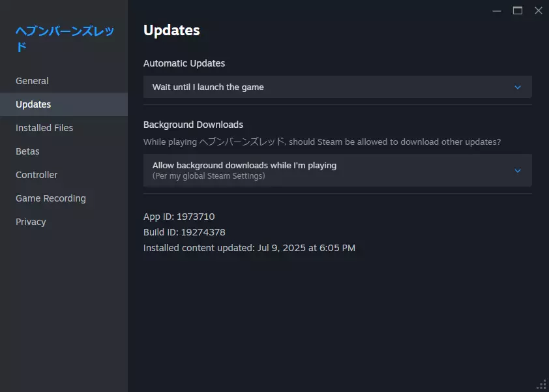
Task: Click the Automatic Updates section label
Action: tap(184, 63)
